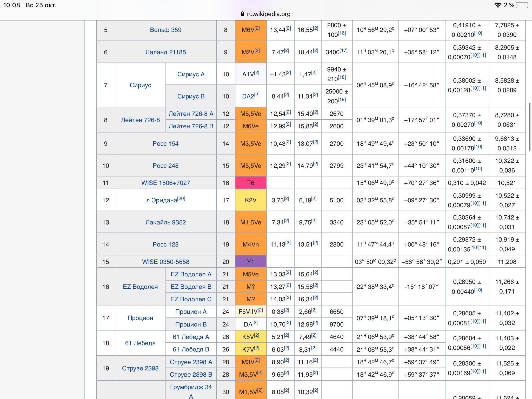Open the Вольф 359 article link
Viewport: 532px width, 399px height.
[x=165, y=30]
